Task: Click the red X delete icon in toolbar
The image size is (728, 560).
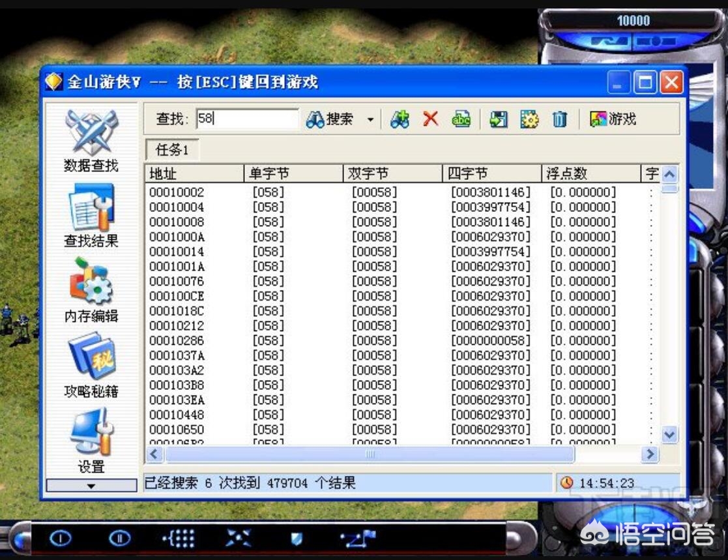Action: [x=431, y=119]
